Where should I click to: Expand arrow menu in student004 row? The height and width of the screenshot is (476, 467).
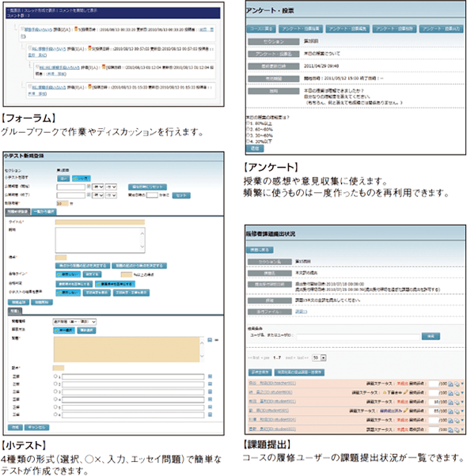tap(462, 421)
